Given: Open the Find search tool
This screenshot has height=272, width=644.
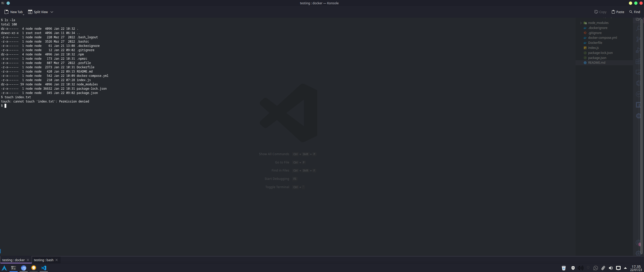Looking at the screenshot, I should [634, 12].
